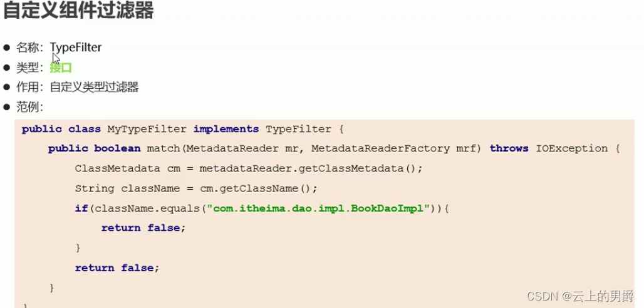Select the TypeFilter name text

pos(76,48)
